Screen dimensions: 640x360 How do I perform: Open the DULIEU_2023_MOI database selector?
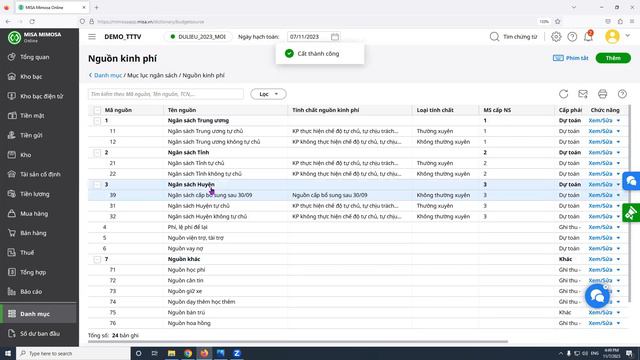(x=198, y=37)
